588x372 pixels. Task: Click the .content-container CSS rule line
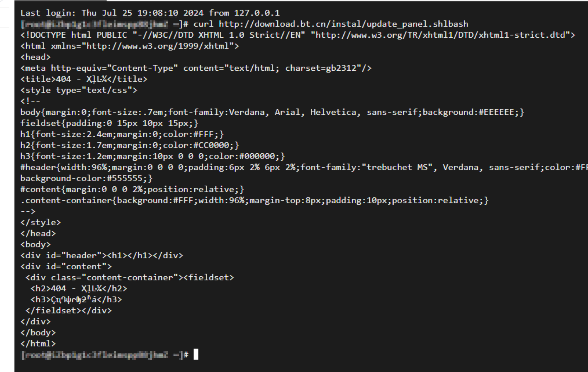coord(254,201)
